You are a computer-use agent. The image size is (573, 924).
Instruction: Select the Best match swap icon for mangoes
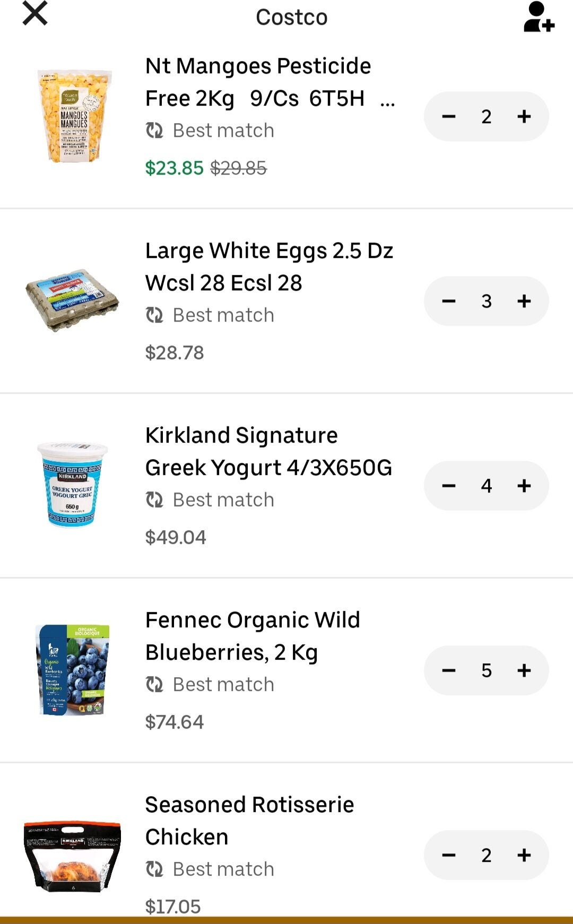155,130
